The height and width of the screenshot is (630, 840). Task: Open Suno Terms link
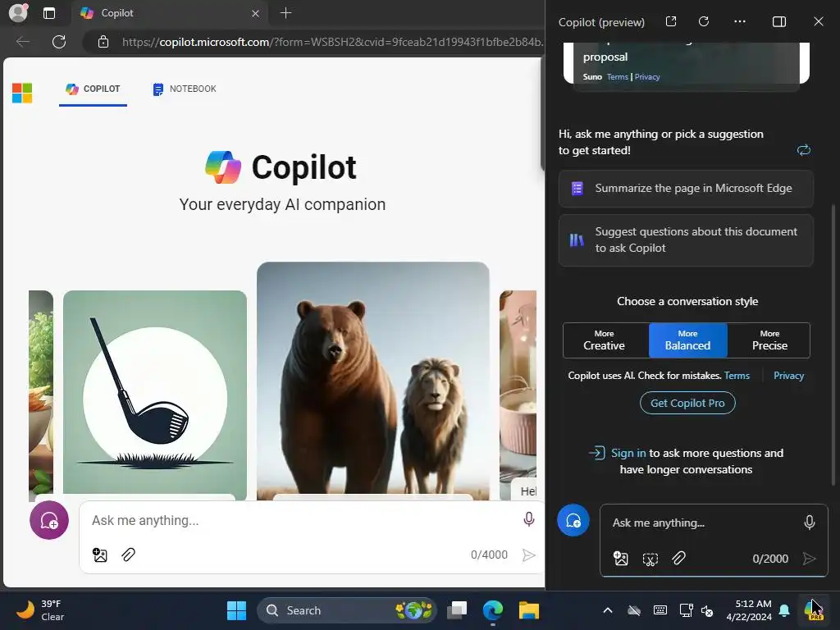pos(617,76)
